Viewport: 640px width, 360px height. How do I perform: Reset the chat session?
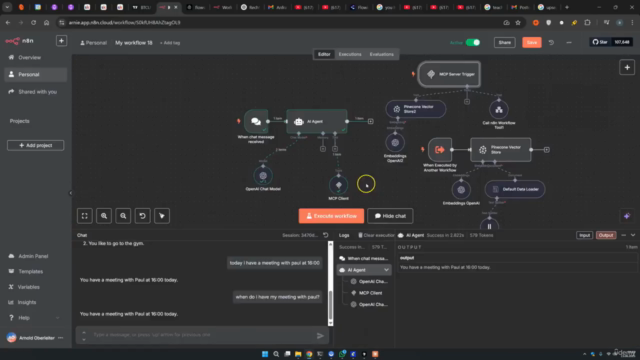point(325,235)
